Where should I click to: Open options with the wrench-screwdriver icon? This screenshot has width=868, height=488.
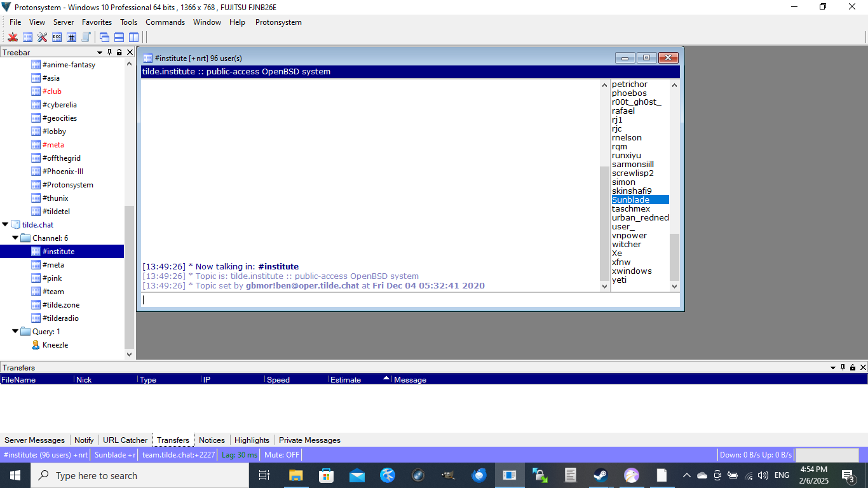(42, 37)
